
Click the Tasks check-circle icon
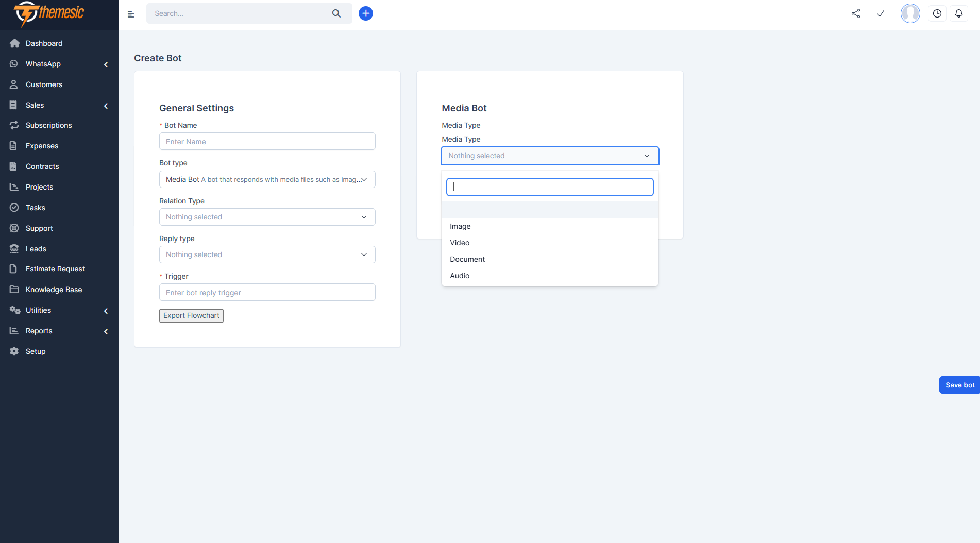tap(14, 208)
